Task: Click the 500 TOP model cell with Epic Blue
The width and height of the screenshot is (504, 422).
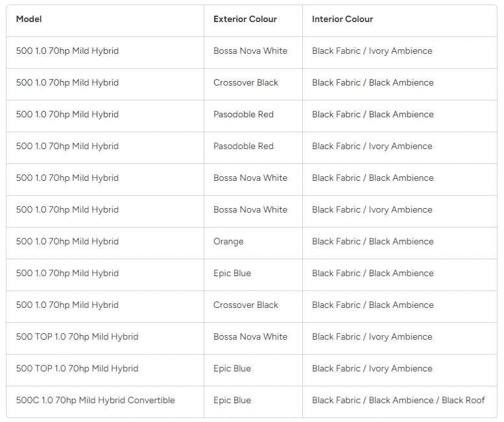Action: (77, 369)
